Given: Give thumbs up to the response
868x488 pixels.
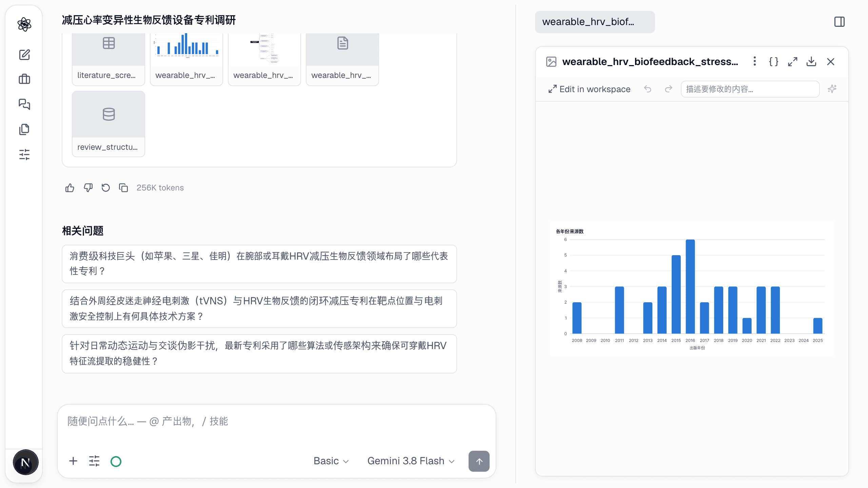Looking at the screenshot, I should [x=70, y=188].
